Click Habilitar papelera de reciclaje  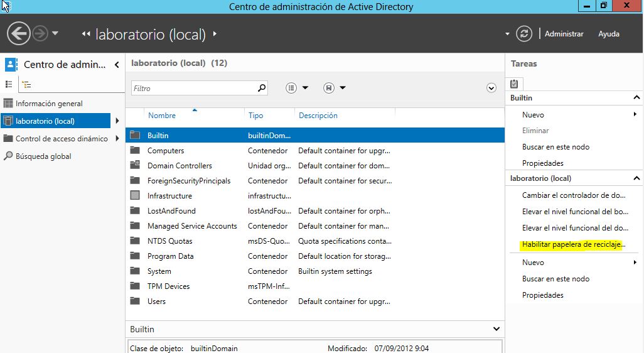574,244
